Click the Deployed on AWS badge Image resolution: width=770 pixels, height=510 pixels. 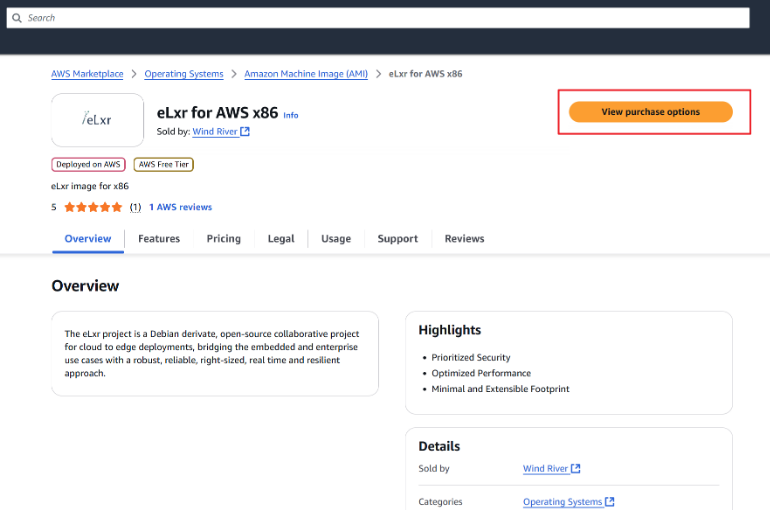[88, 164]
